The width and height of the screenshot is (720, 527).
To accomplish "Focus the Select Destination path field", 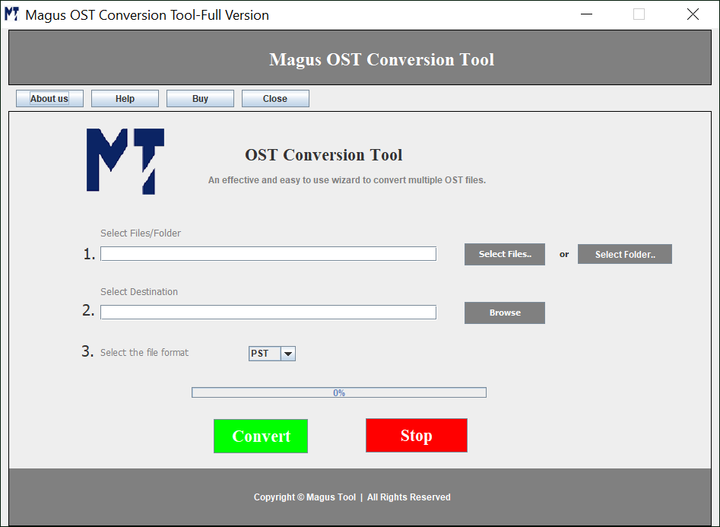I will point(268,312).
